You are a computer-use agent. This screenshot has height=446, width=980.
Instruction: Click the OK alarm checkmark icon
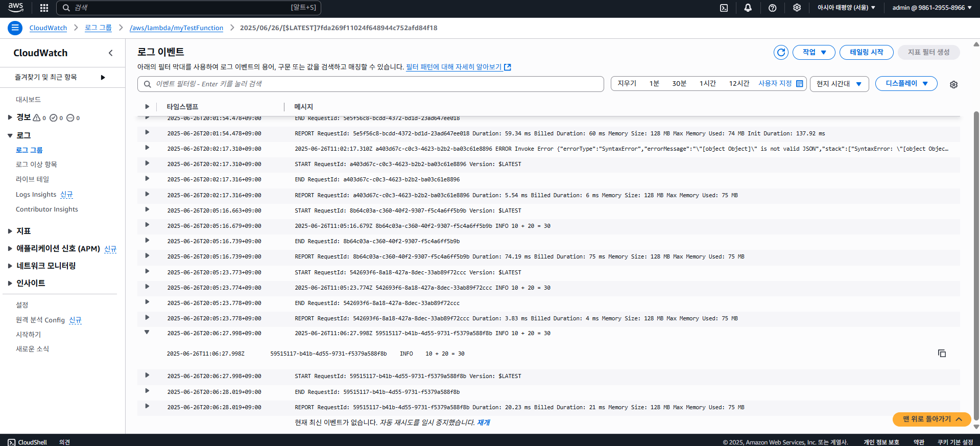53,118
